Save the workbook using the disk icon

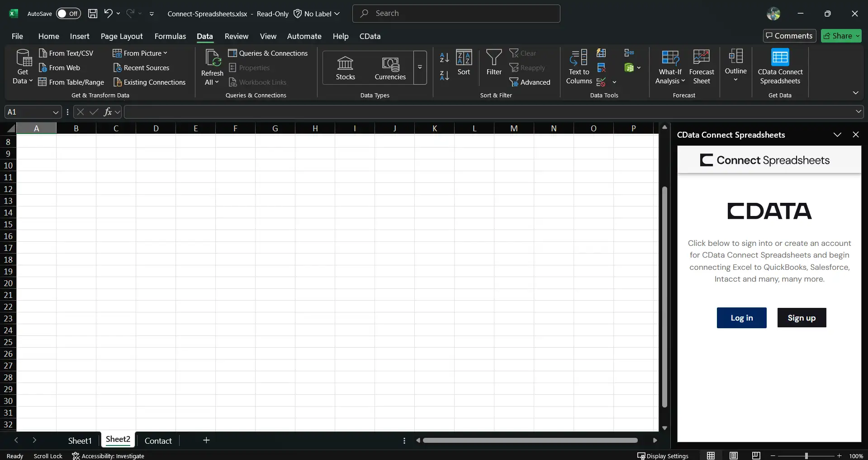point(93,14)
